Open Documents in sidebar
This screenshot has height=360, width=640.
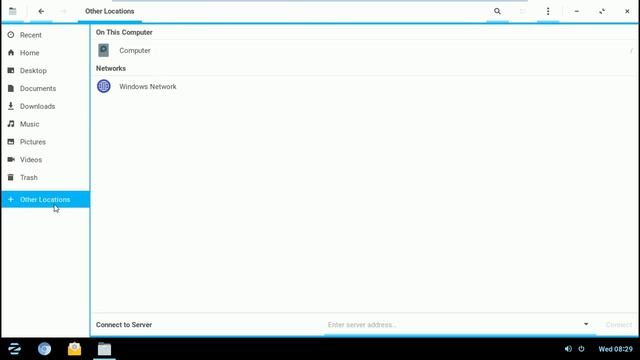click(45, 88)
